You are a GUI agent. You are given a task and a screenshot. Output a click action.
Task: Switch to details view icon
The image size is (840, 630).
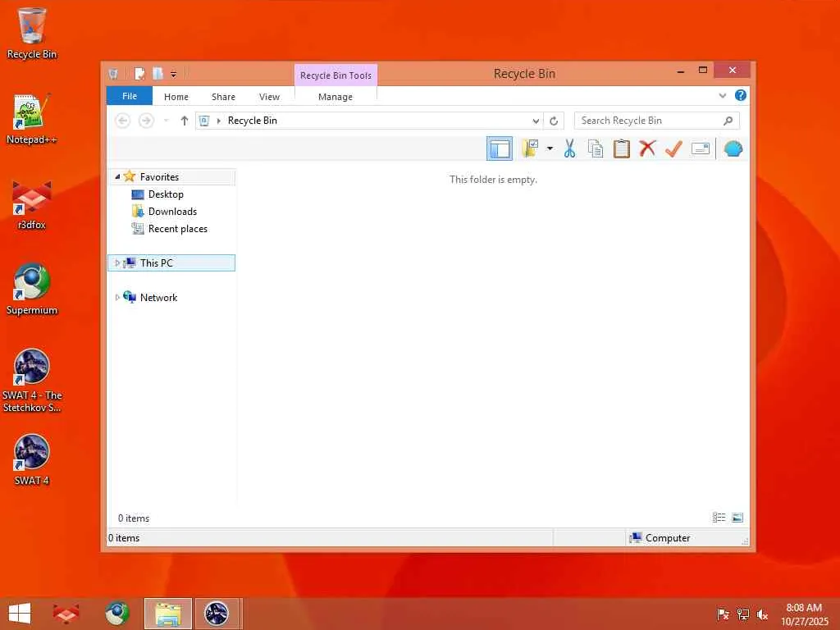[x=719, y=518]
